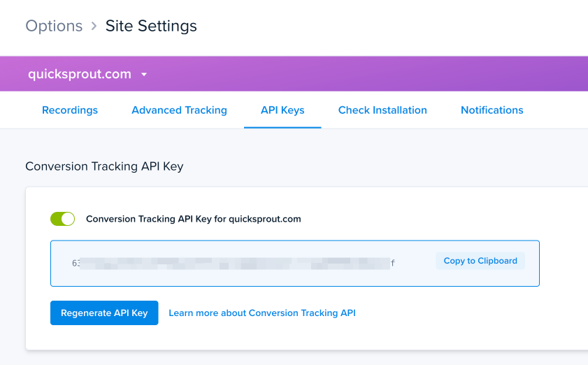Image resolution: width=588 pixels, height=365 pixels.
Task: Open the quicksprout.com site selector
Action: [80, 74]
